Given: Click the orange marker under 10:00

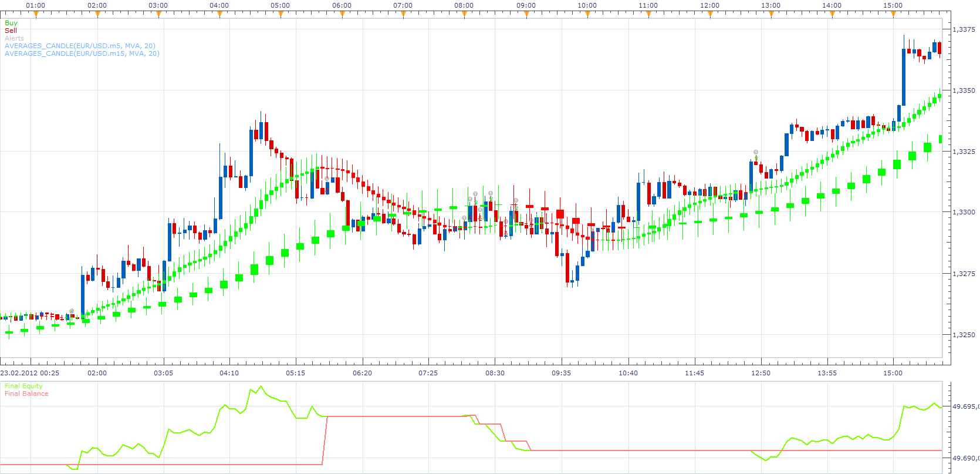Looking at the screenshot, I should [x=587, y=15].
